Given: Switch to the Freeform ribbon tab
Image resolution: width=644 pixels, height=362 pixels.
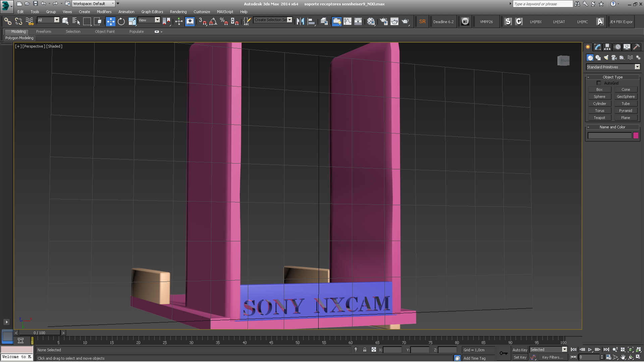Looking at the screenshot, I should click(44, 32).
